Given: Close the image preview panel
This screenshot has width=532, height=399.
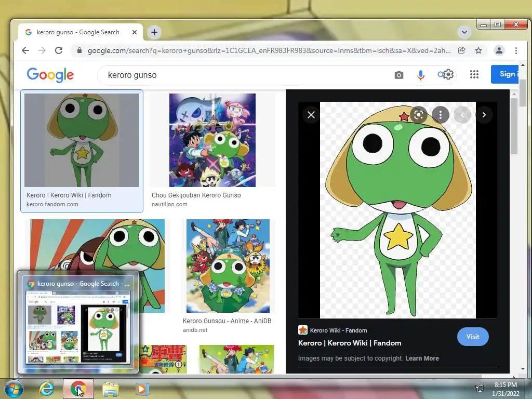Looking at the screenshot, I should [x=311, y=115].
